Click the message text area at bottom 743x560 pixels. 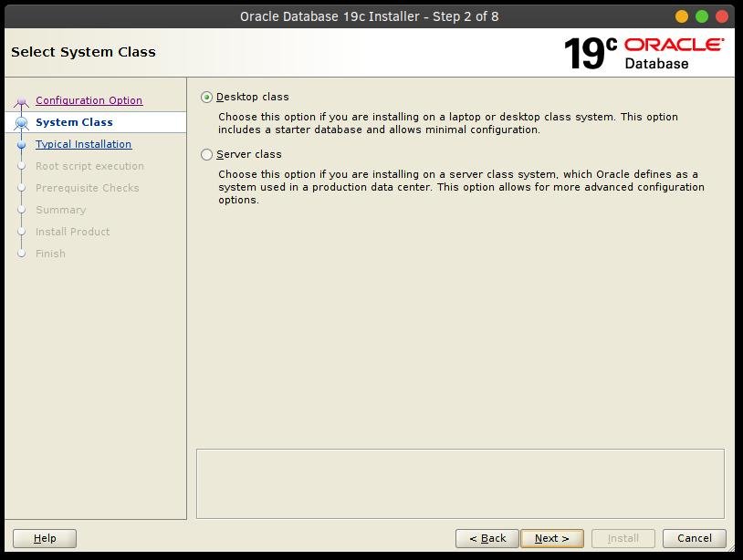pyautogui.click(x=460, y=483)
